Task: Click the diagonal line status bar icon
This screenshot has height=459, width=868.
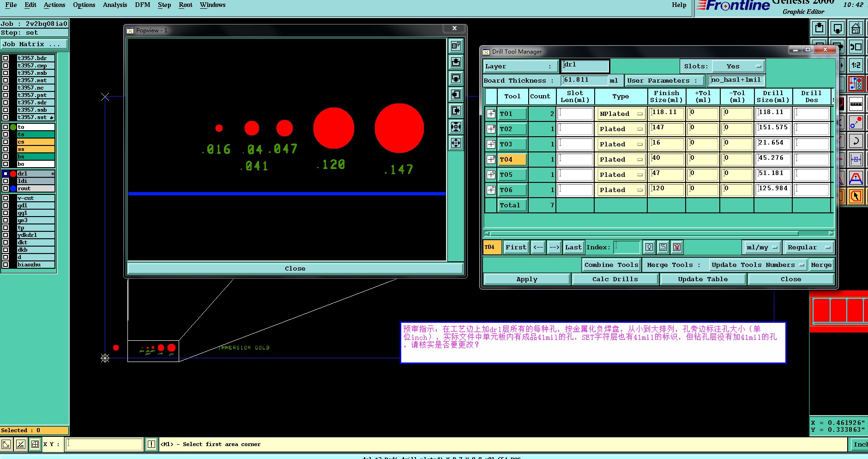Action: 20,444
